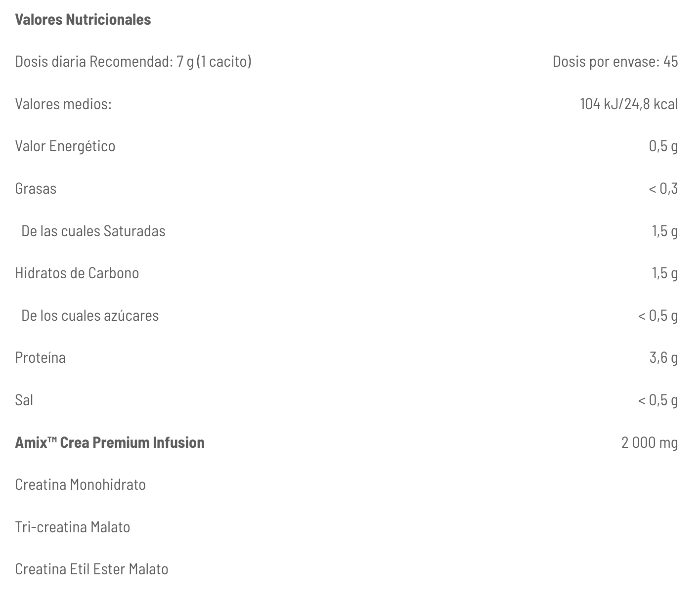Click the 3,6 g value
The height and width of the screenshot is (600, 700).
(x=663, y=358)
